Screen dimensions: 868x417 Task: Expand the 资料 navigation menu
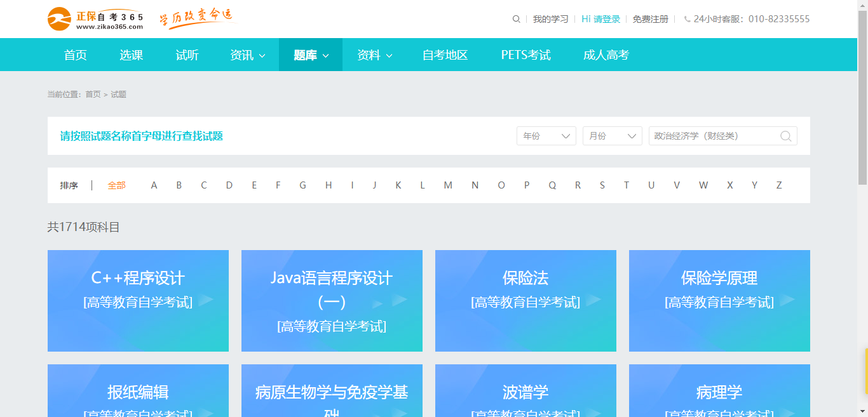tap(374, 55)
